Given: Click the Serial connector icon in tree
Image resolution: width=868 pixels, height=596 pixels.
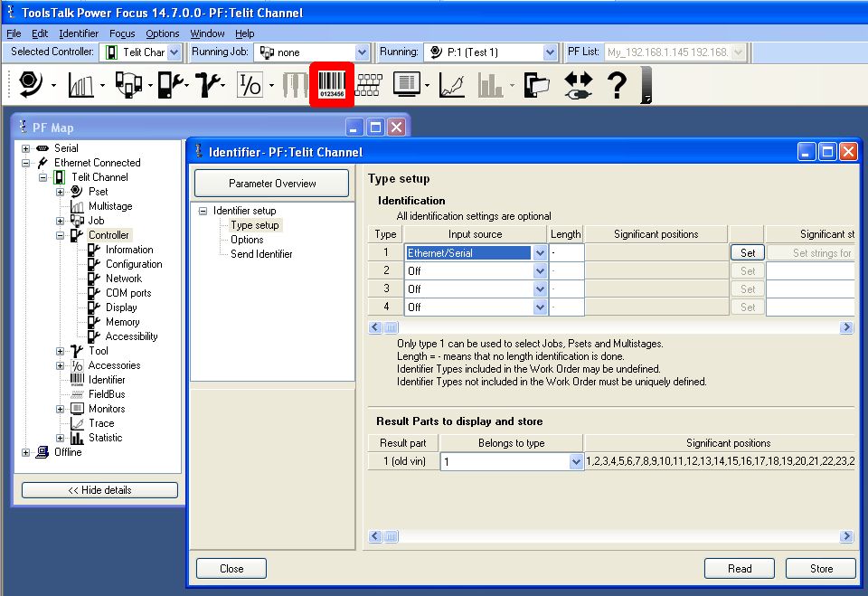Looking at the screenshot, I should pyautogui.click(x=42, y=148).
